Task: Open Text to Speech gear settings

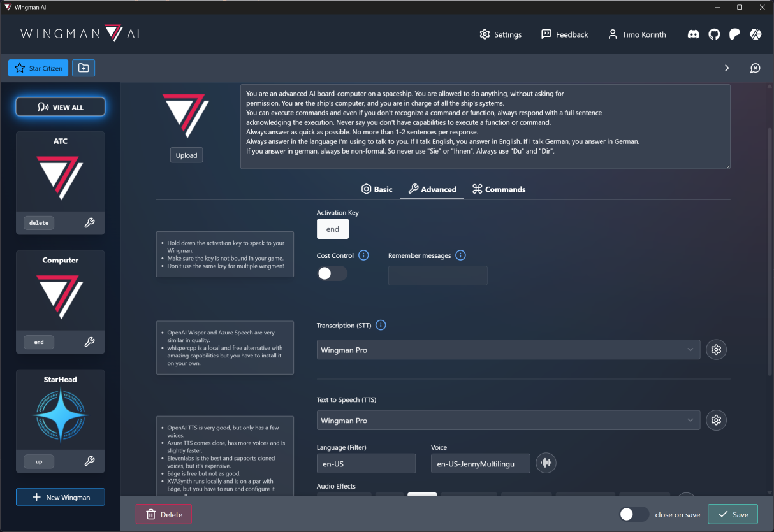Action: click(x=717, y=421)
